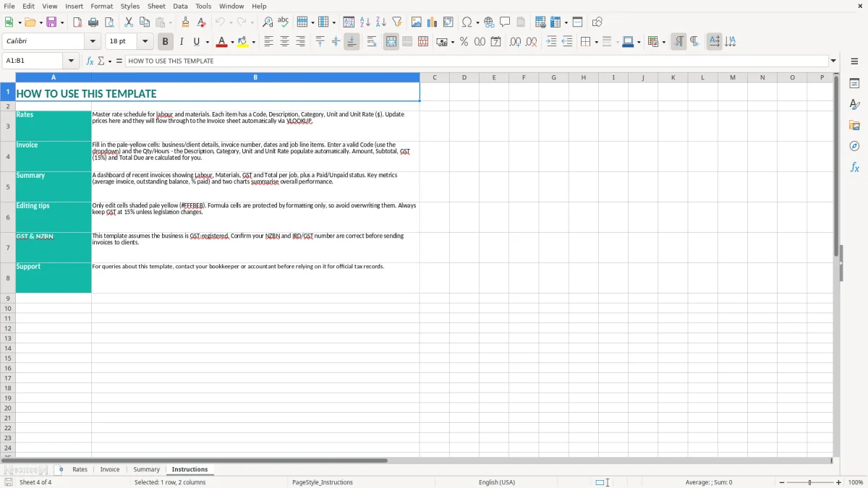Image resolution: width=868 pixels, height=488 pixels.
Task: Toggle Center Horizontally alignment
Action: click(284, 42)
